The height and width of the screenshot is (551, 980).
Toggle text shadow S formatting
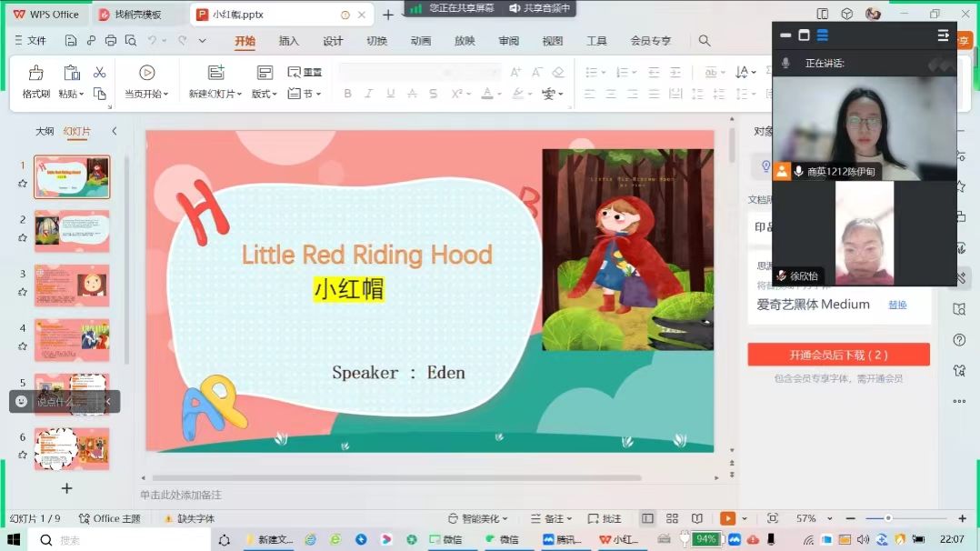pos(433,94)
